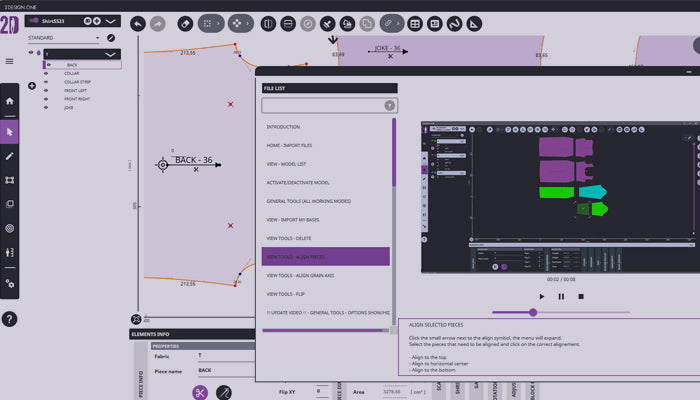
Task: Select 'VIEW TOOLS - FLIP' in file list
Action: (325, 294)
